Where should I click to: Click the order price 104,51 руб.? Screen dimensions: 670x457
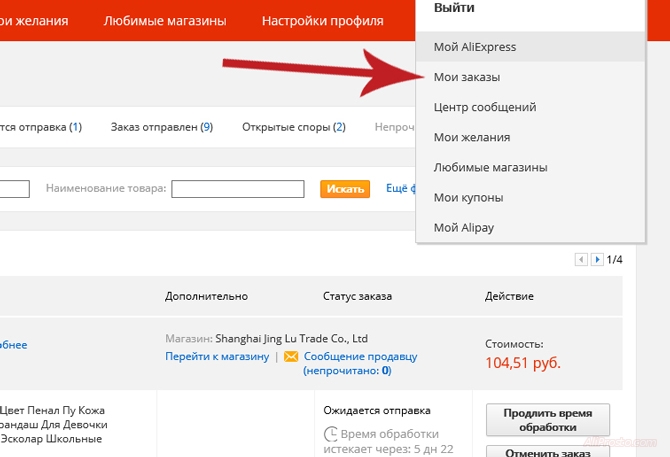(523, 363)
